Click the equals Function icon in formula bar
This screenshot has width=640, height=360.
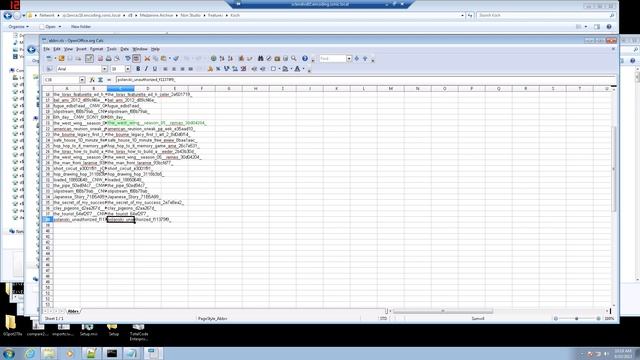109,80
